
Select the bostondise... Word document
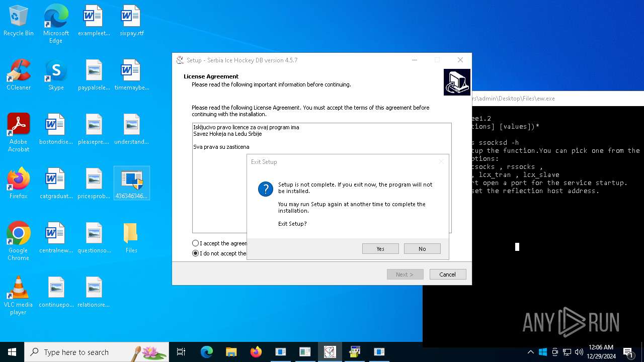point(56,129)
